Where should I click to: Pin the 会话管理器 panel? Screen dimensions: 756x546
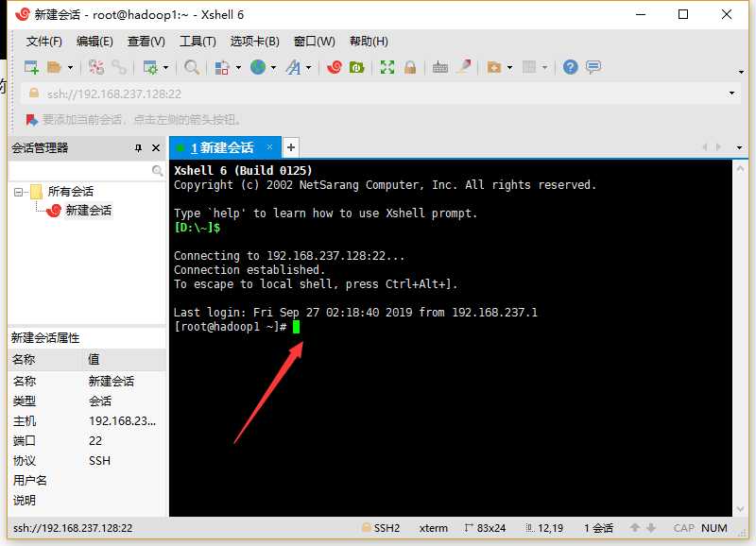click(x=138, y=148)
